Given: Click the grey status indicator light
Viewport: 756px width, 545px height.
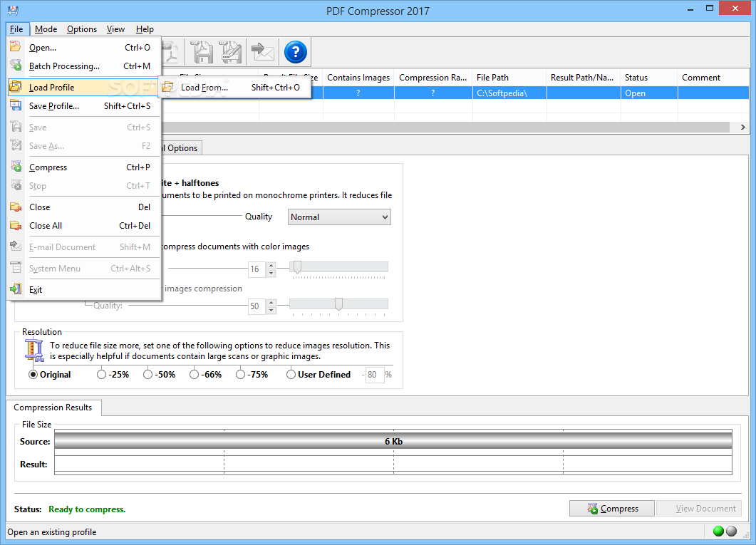Looking at the screenshot, I should tap(731, 531).
